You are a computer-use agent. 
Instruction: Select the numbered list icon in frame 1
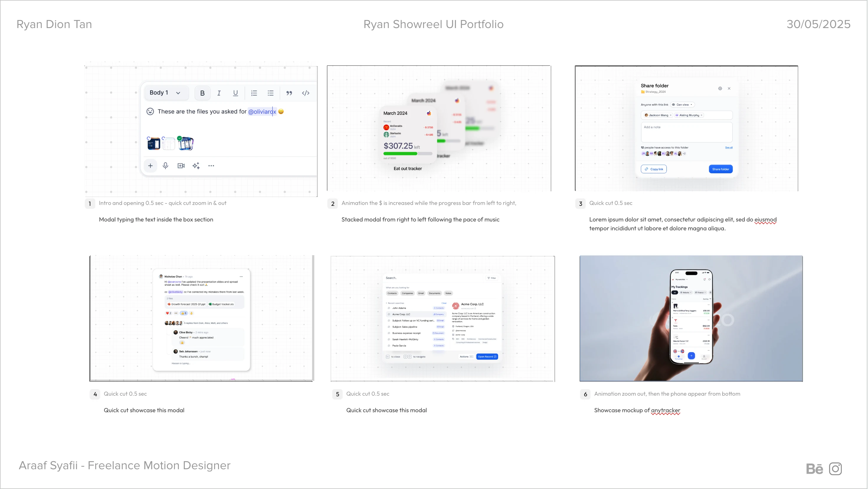click(254, 93)
